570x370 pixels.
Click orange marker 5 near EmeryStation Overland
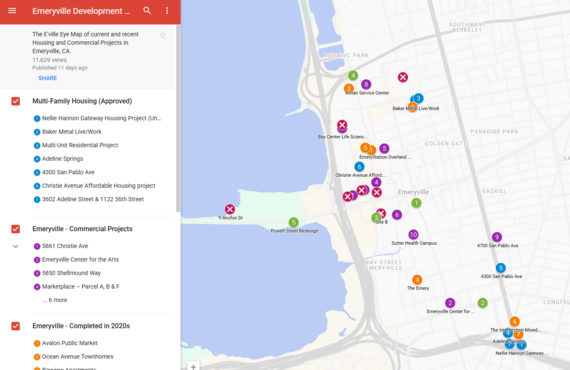[365, 148]
